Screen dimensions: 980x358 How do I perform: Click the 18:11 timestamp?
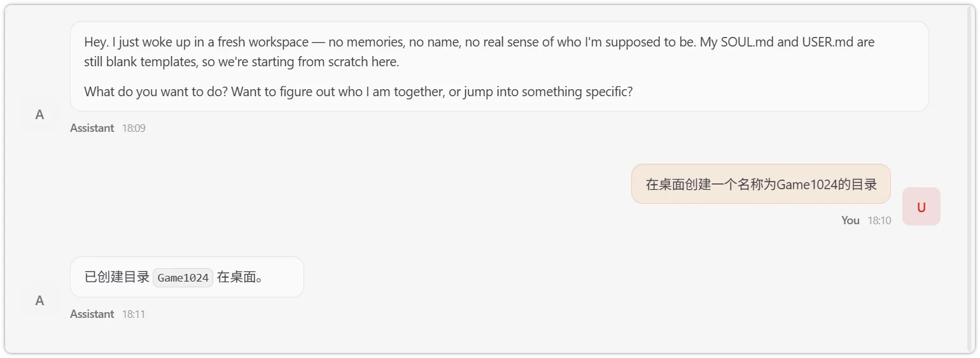pyautogui.click(x=134, y=314)
